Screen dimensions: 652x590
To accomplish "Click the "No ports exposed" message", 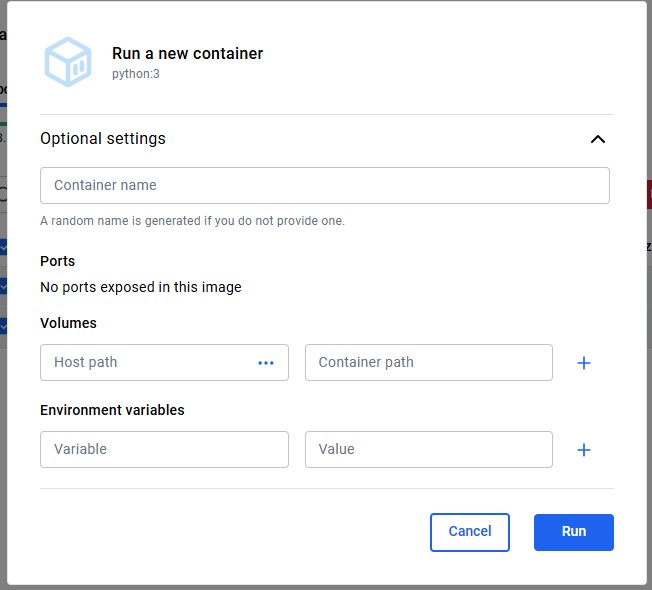I will click(x=141, y=287).
